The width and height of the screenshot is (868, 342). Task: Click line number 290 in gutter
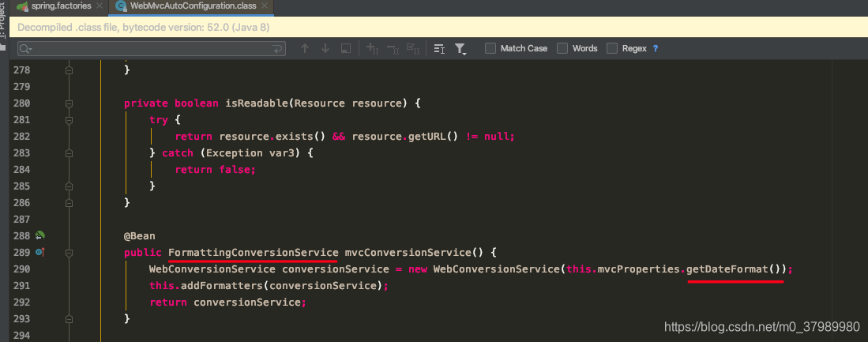[x=23, y=269]
